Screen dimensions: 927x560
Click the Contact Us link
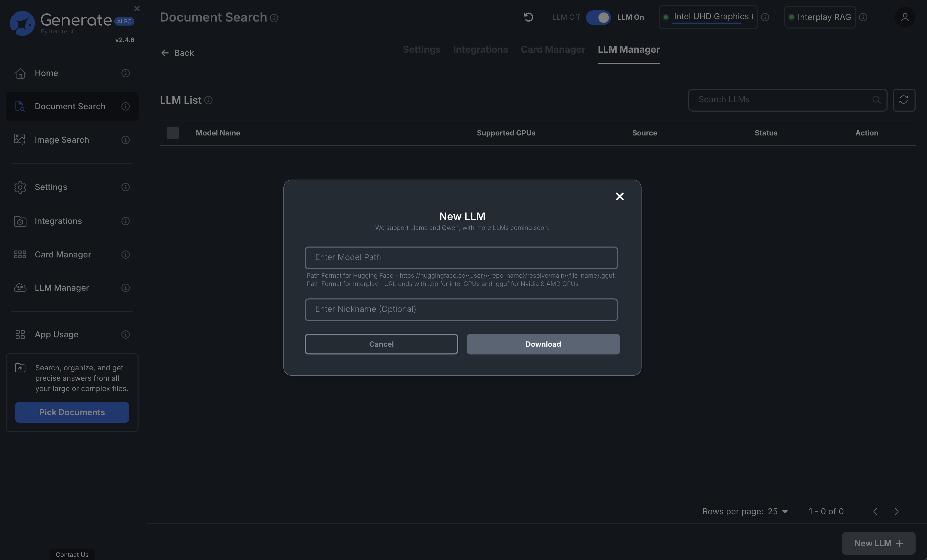coord(72,555)
